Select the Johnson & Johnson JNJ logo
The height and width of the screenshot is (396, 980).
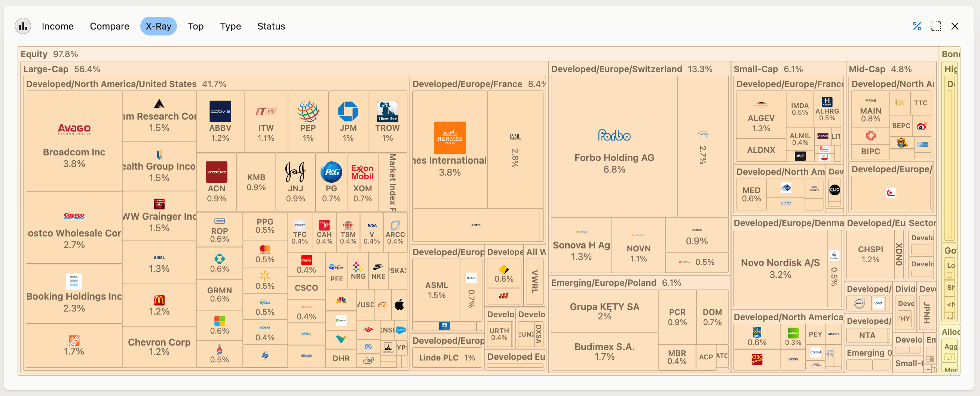(x=295, y=172)
